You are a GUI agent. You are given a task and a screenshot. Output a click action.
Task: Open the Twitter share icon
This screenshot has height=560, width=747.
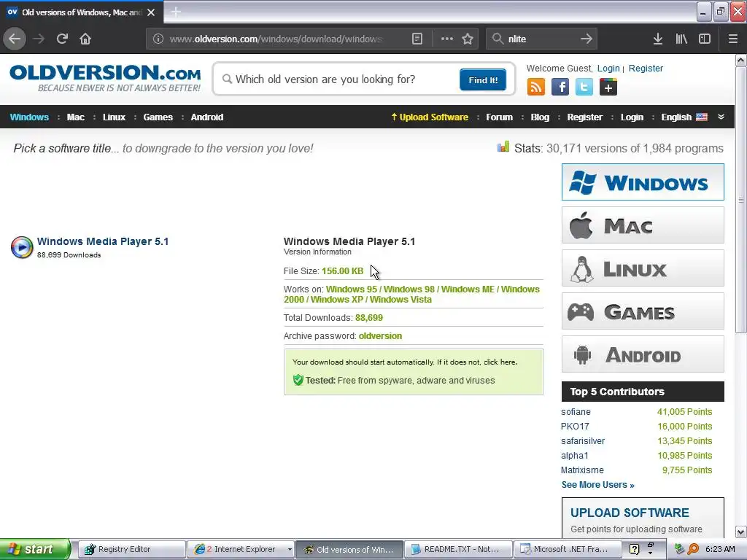click(x=584, y=87)
